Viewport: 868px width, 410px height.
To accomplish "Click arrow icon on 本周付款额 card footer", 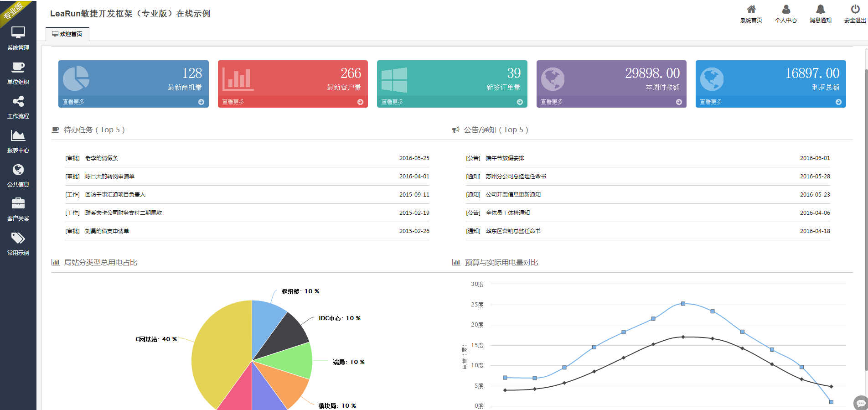I will [x=679, y=102].
